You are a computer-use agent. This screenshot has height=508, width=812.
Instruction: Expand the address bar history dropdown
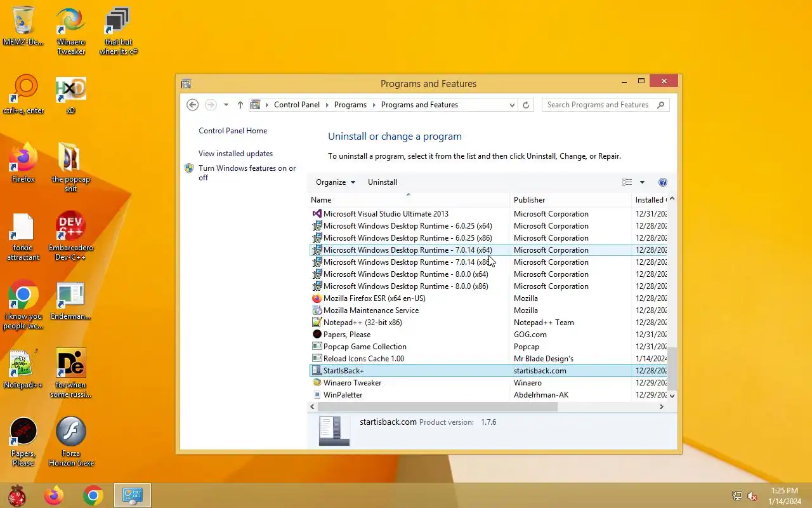tap(512, 105)
